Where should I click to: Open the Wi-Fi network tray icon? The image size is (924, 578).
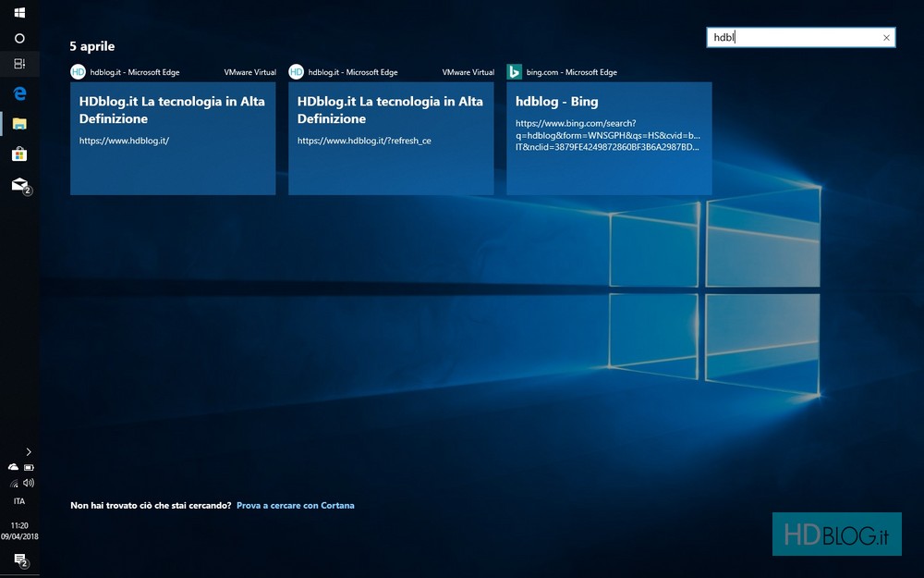click(14, 484)
